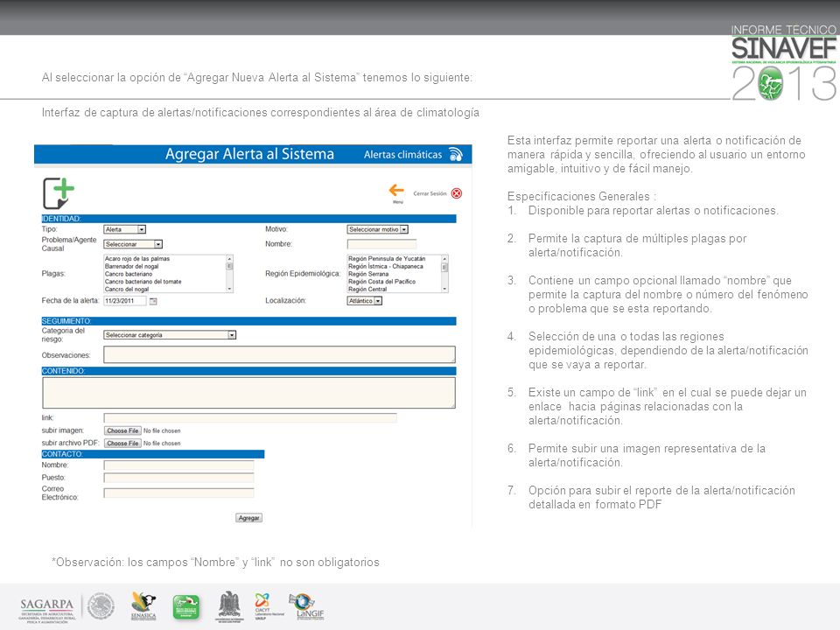The height and width of the screenshot is (630, 840).
Task: Open the Seleccionar motivo dropdown
Action: pos(378,229)
